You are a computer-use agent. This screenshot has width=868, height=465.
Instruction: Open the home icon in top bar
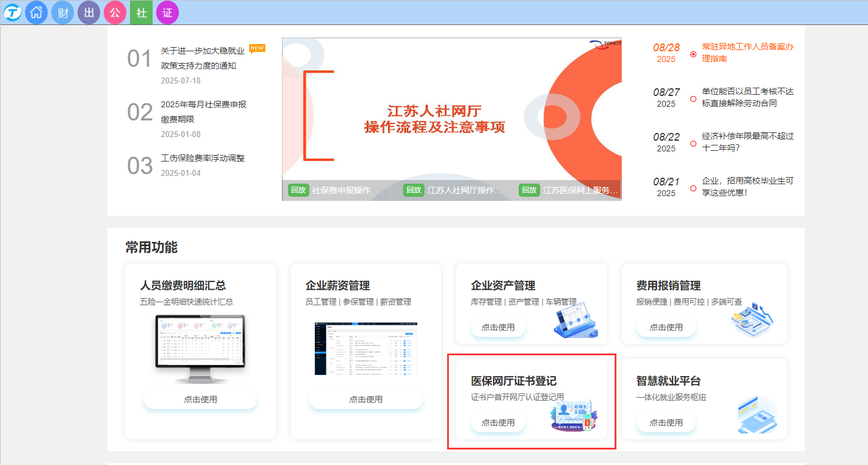[36, 13]
